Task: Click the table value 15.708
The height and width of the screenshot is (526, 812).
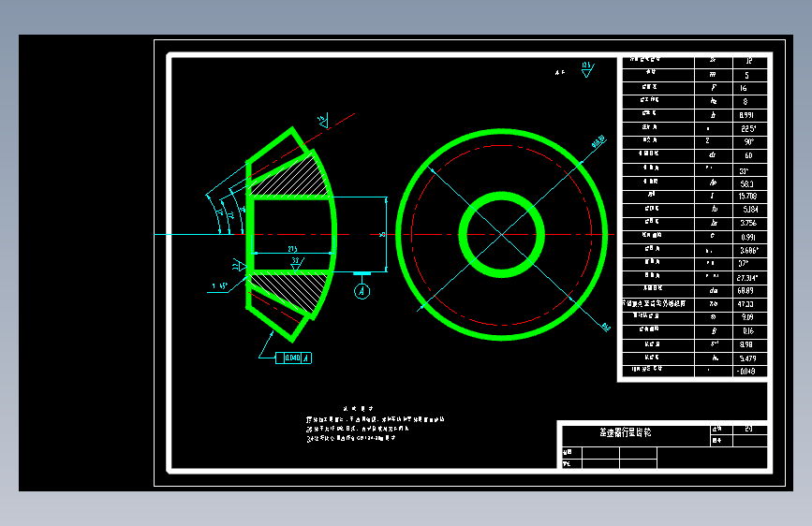Action: click(747, 197)
